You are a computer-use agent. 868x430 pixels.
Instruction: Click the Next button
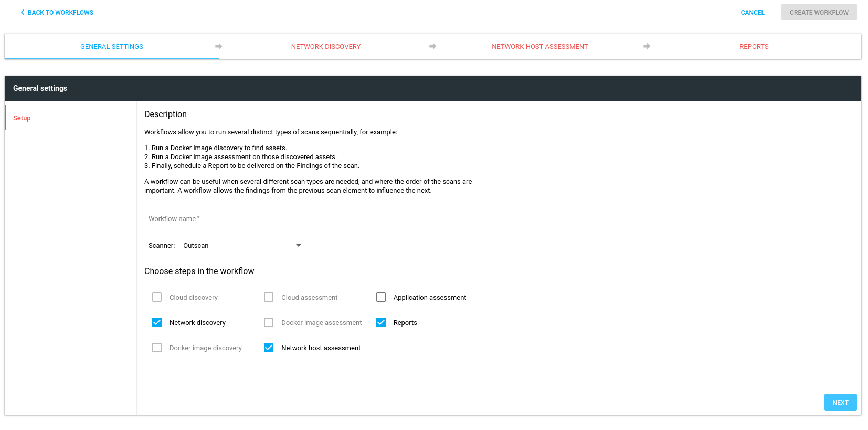pos(840,402)
